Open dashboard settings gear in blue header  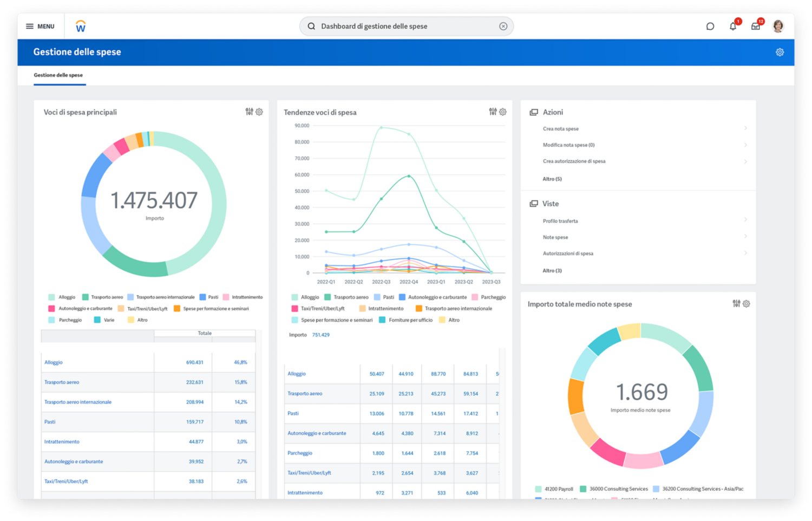coord(780,52)
